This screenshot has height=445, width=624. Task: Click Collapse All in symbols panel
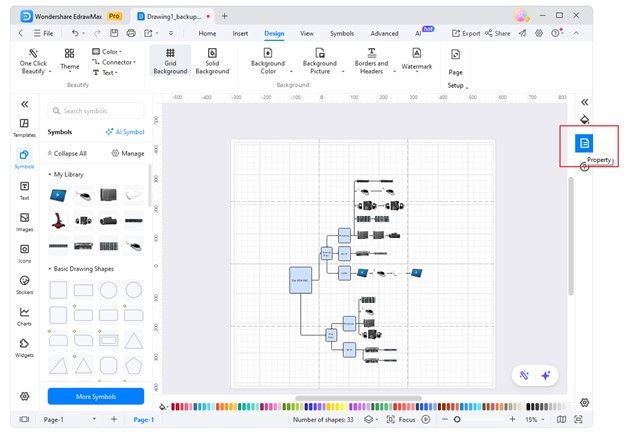(67, 153)
